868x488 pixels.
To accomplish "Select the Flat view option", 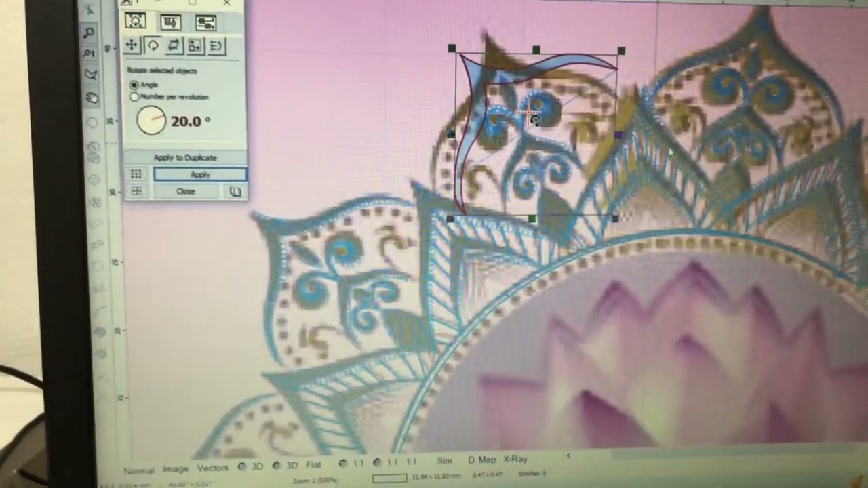I will click(313, 466).
